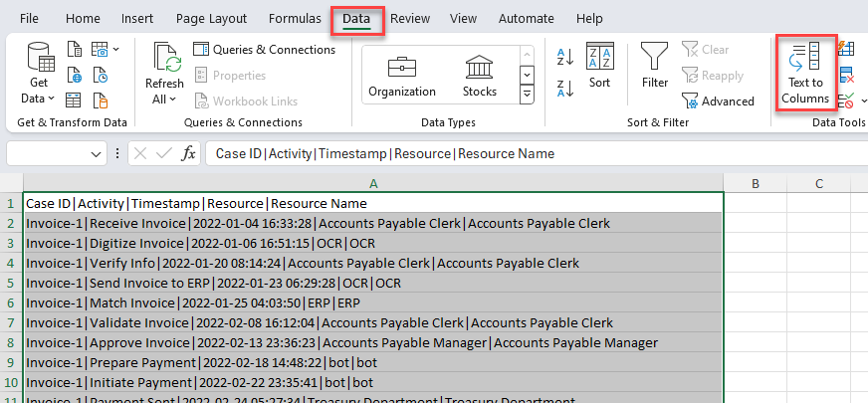Move the Data Types gallery down one row
This screenshot has height=403, width=868.
pyautogui.click(x=527, y=75)
